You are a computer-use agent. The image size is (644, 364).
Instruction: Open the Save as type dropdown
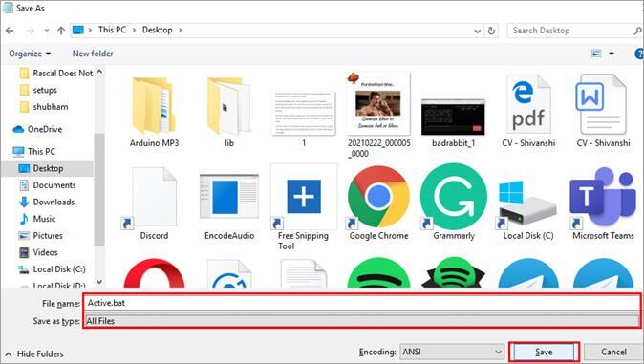click(362, 321)
